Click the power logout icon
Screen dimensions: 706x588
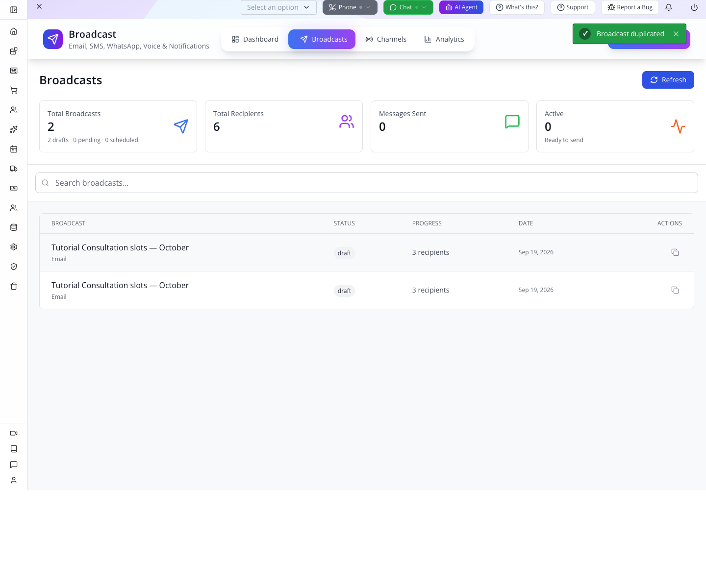click(694, 7)
